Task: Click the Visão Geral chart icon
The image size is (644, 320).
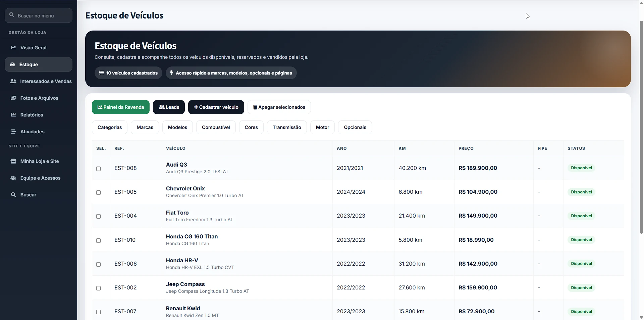Action: (x=13, y=48)
